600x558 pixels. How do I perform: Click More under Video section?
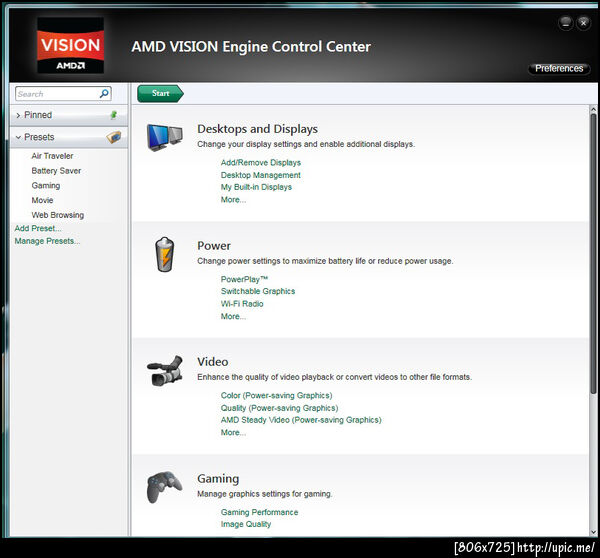(233, 432)
